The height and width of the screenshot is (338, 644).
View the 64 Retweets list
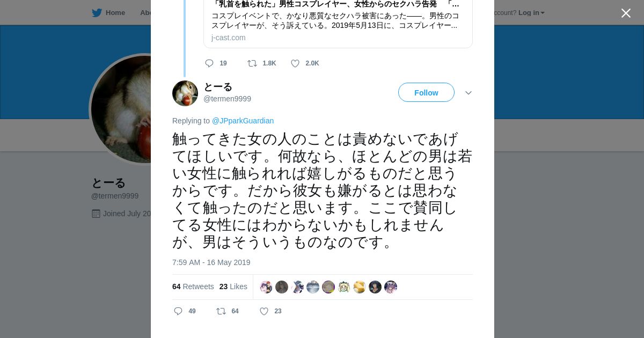[x=193, y=286]
